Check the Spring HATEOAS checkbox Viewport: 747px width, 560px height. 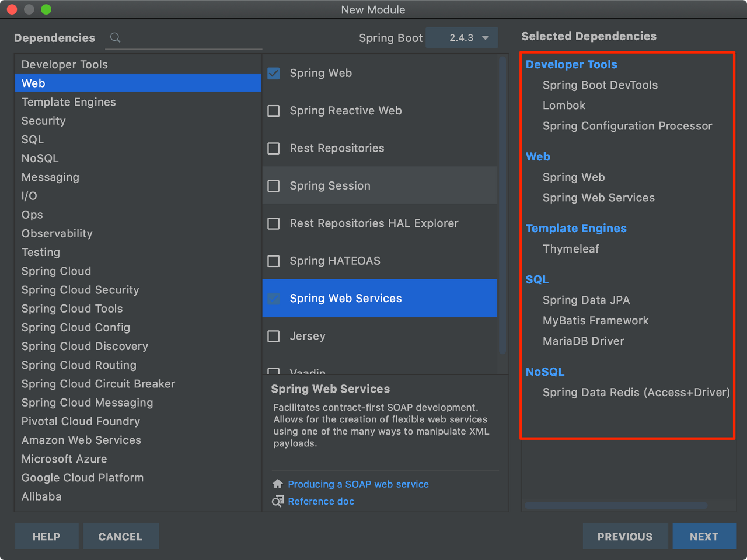click(x=274, y=261)
